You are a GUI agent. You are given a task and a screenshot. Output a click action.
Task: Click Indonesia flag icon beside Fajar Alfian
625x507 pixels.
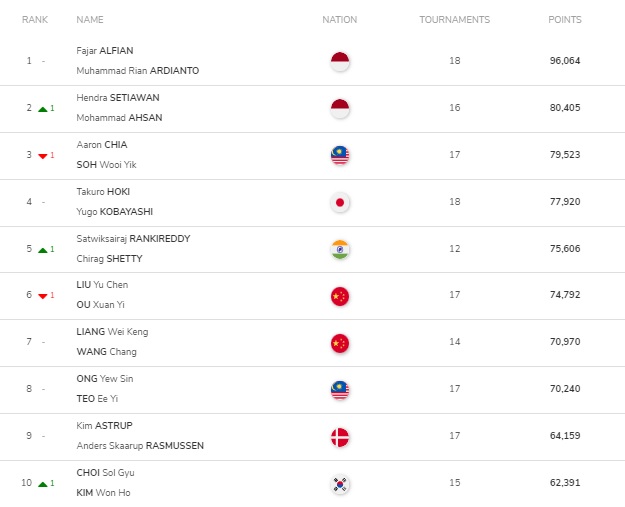point(340,61)
